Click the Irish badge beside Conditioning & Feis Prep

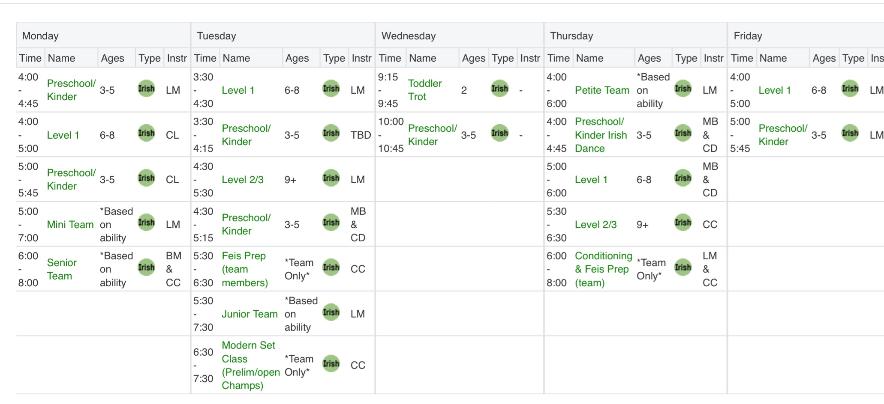(x=683, y=267)
